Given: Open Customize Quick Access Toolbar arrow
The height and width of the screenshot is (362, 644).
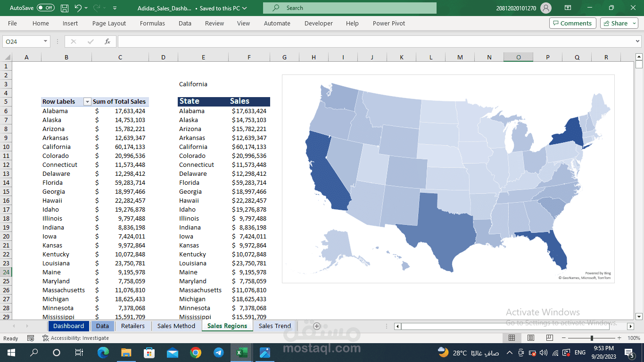Looking at the screenshot, I should (115, 8).
